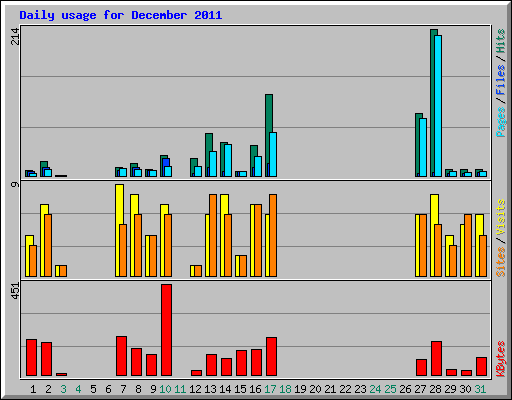The image size is (512, 400).
Task: Click day label 14 on the axis
Action: click(225, 389)
